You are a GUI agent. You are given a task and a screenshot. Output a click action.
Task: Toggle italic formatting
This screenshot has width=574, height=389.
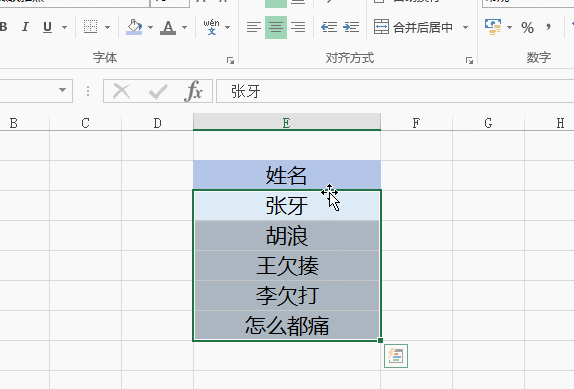pyautogui.click(x=25, y=27)
